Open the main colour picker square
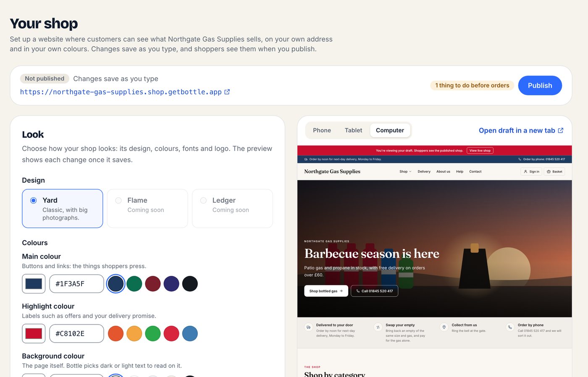The image size is (588, 377). [x=34, y=284]
